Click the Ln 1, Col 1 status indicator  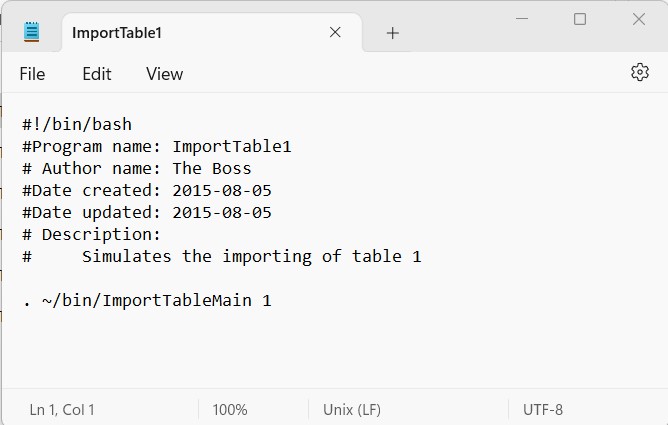[62, 410]
